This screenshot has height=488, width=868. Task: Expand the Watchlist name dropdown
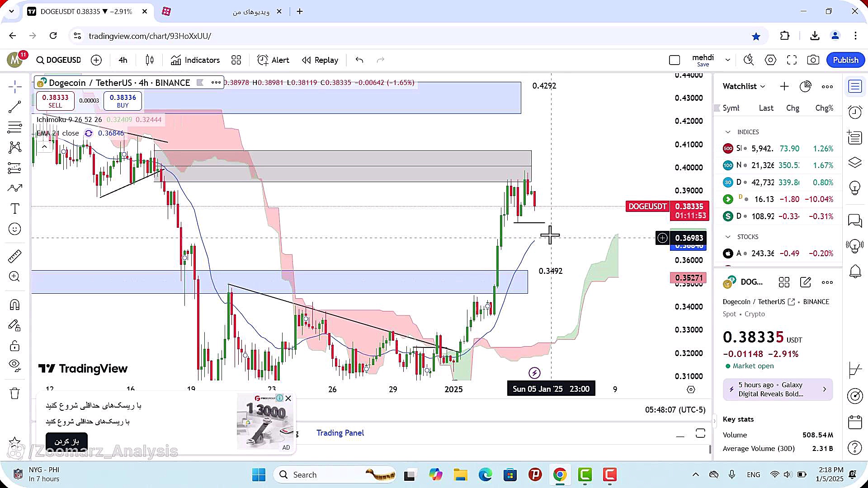click(x=744, y=86)
